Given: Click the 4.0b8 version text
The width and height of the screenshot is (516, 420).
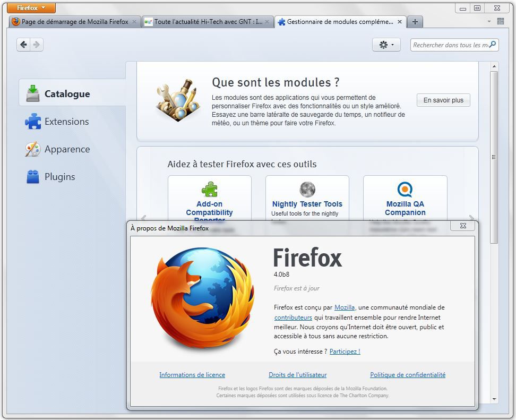Looking at the screenshot, I should click(281, 274).
